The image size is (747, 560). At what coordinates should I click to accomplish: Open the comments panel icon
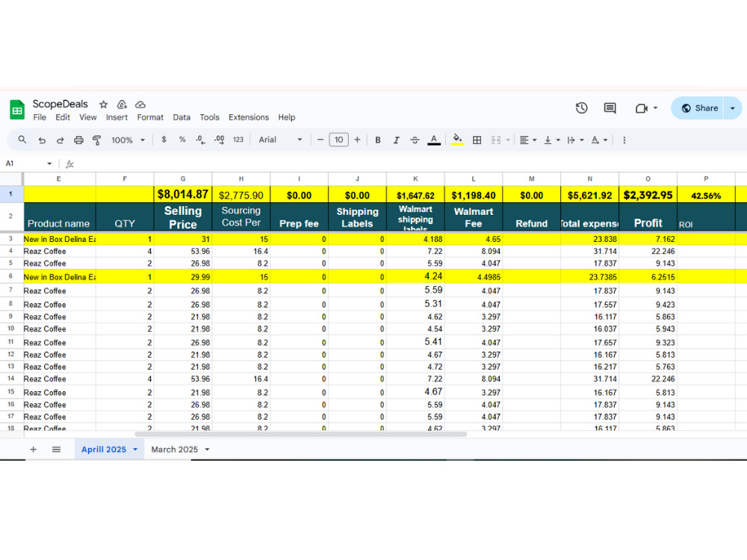[x=610, y=108]
